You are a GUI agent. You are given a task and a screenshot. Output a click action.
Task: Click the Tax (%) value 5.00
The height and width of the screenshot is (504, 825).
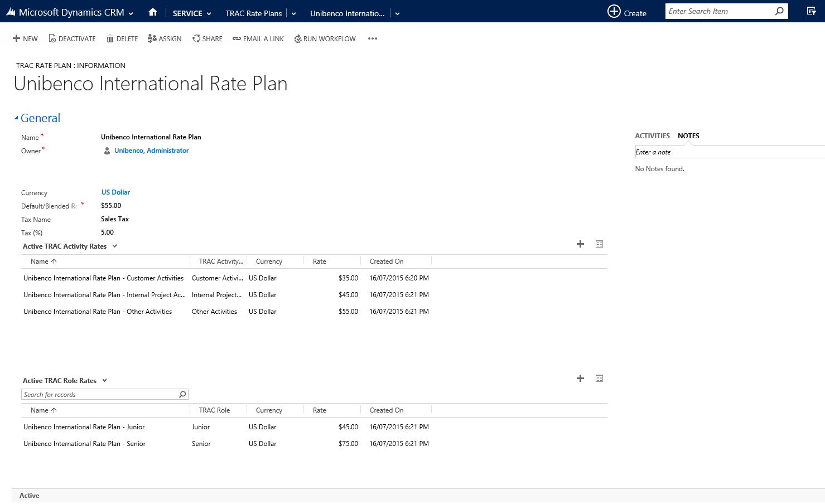pyautogui.click(x=108, y=232)
